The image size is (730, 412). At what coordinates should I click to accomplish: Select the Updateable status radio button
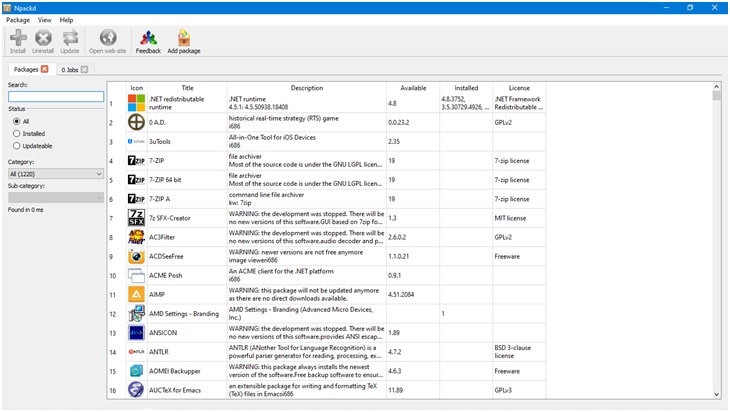click(17, 146)
